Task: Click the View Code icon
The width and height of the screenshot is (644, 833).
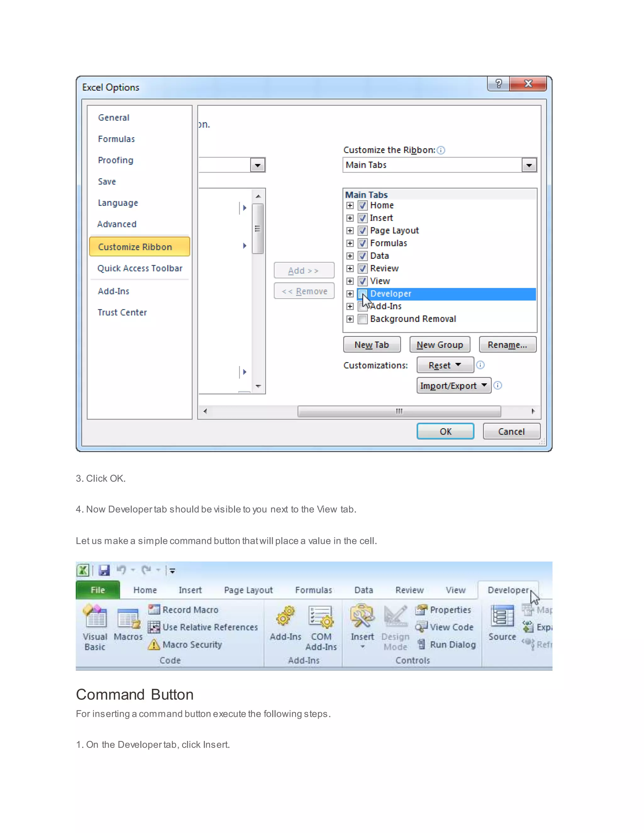Action: point(421,627)
